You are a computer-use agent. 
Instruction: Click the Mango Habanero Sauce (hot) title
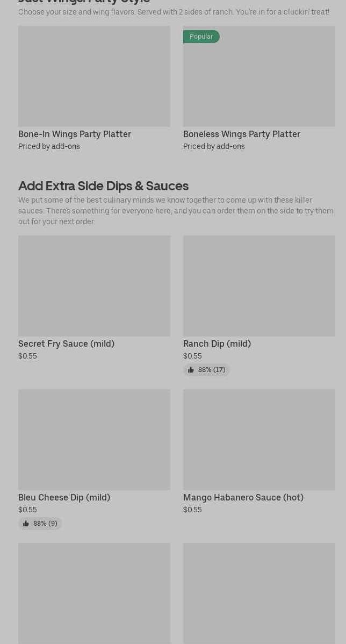pyautogui.click(x=243, y=497)
